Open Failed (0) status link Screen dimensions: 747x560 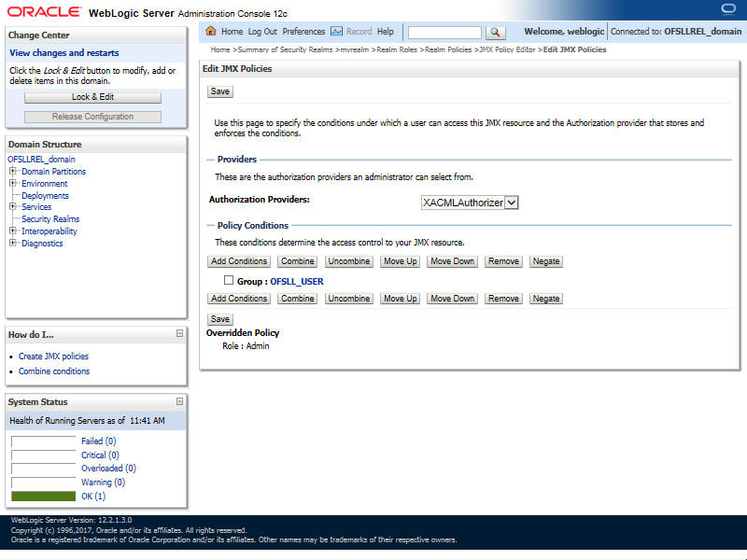[99, 441]
